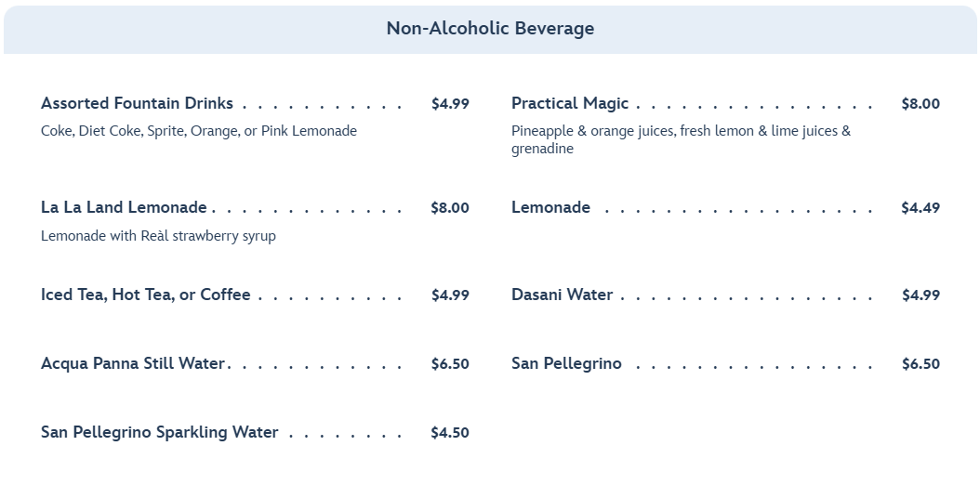Click the Iced Tea $4.99 price
The width and height of the screenshot is (980, 485).
450,295
